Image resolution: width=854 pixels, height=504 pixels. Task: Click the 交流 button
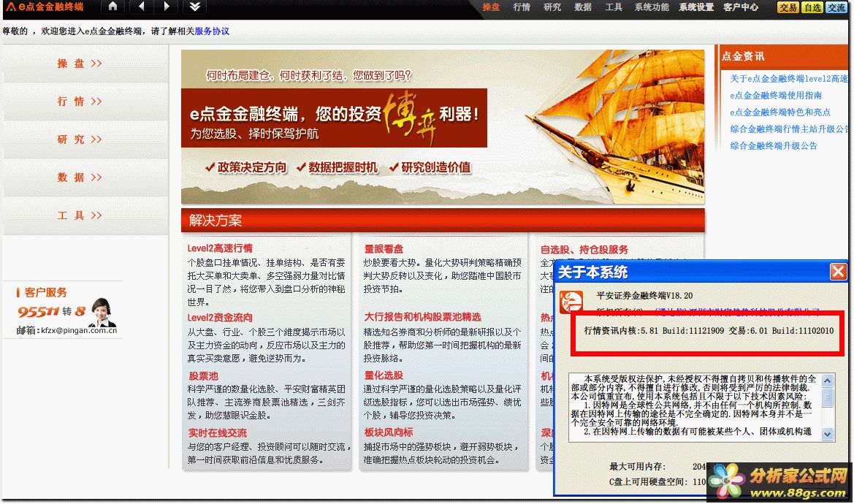point(836,7)
